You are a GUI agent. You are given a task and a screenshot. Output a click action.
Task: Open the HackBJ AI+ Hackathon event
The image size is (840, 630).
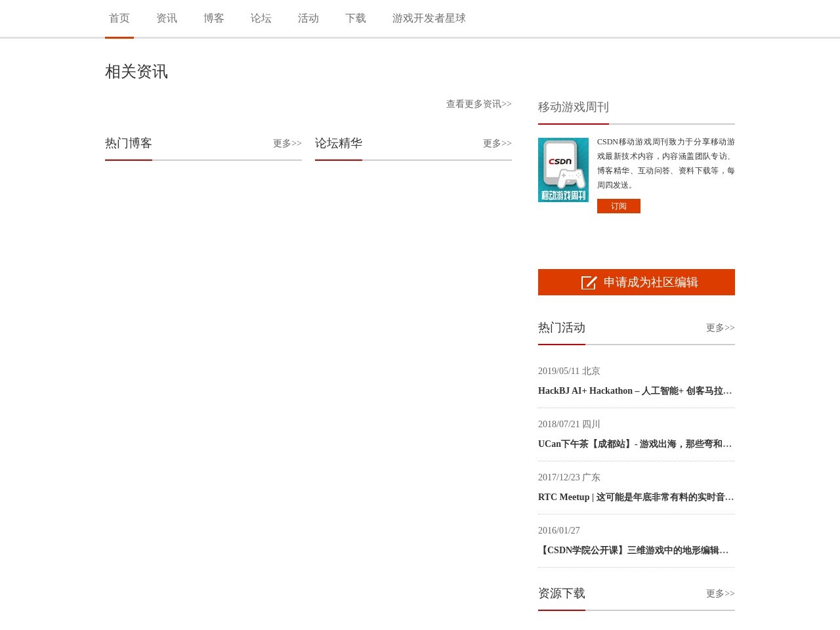click(635, 390)
